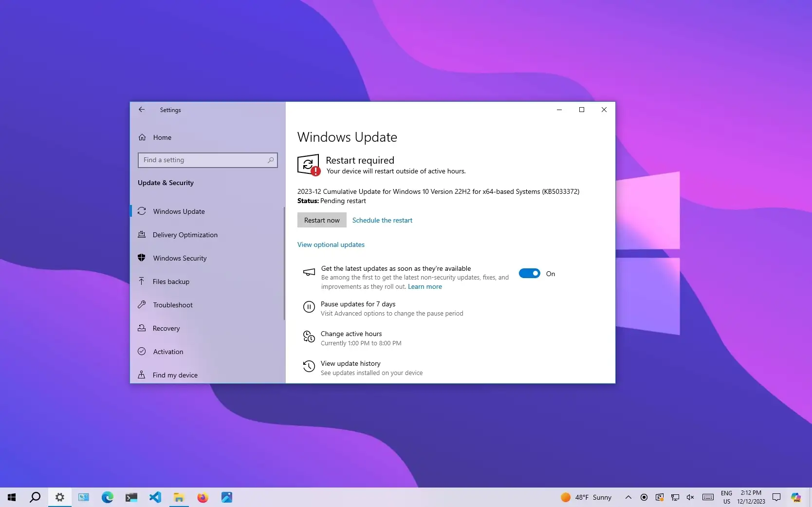This screenshot has height=507, width=812.
Task: Select Delivery Optimization
Action: tap(184, 235)
